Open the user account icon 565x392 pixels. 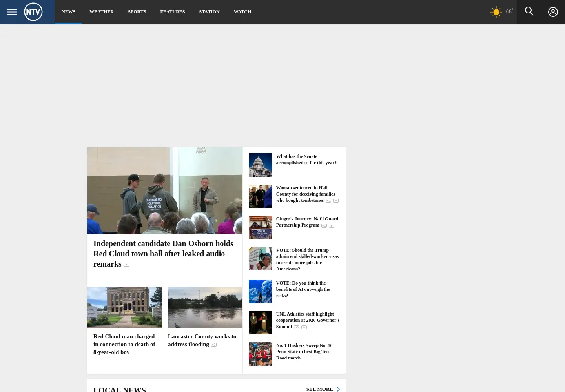pos(553,12)
